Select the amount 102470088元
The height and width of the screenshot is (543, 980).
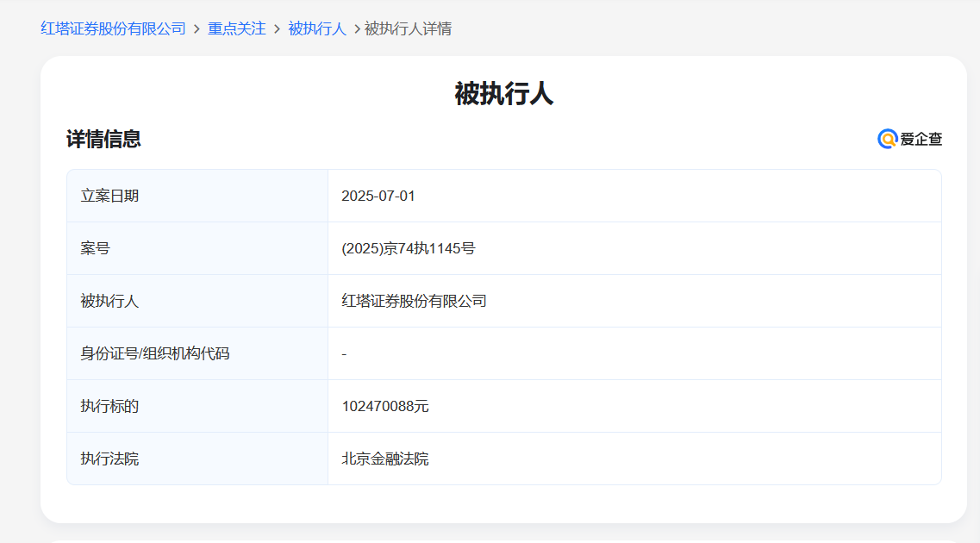[x=385, y=406]
